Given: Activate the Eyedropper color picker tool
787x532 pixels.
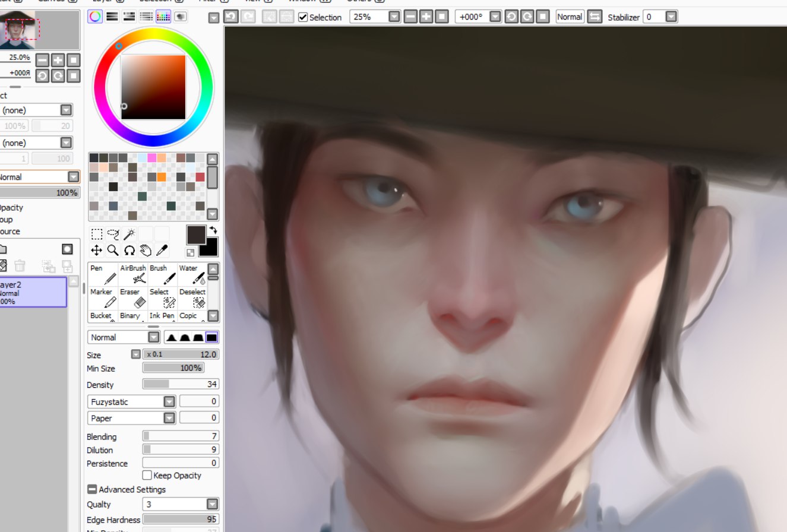Looking at the screenshot, I should [x=162, y=250].
